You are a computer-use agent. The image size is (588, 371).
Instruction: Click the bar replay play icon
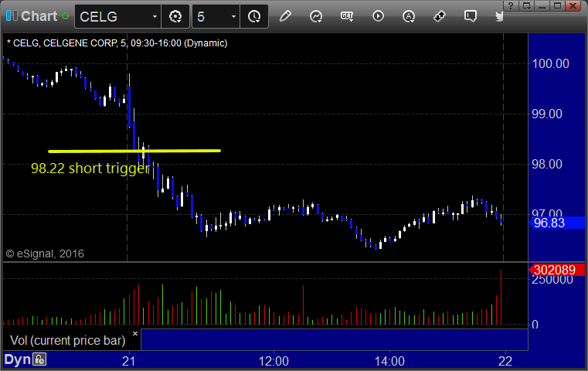point(378,16)
